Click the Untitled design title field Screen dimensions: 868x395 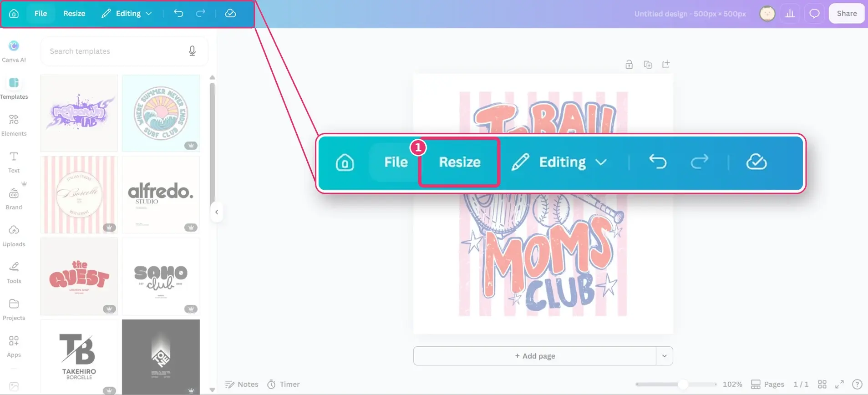pyautogui.click(x=690, y=14)
